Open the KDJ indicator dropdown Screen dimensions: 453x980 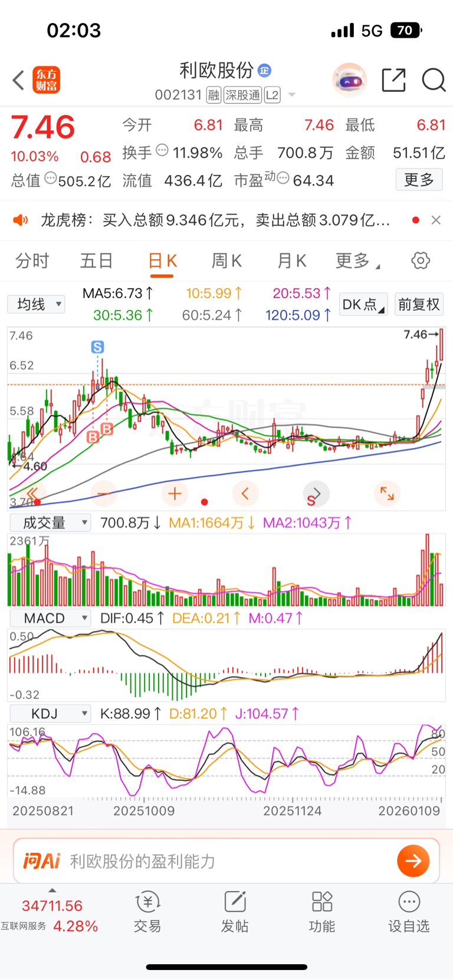(50, 714)
